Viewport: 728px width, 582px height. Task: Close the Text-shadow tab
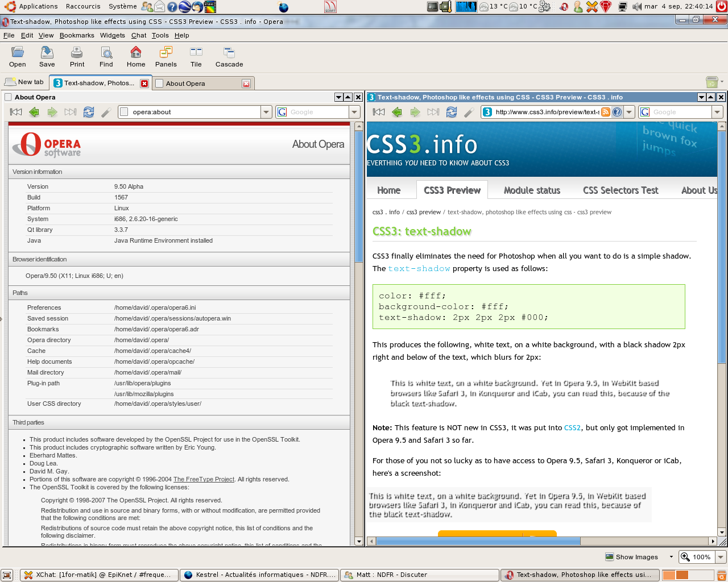[144, 84]
